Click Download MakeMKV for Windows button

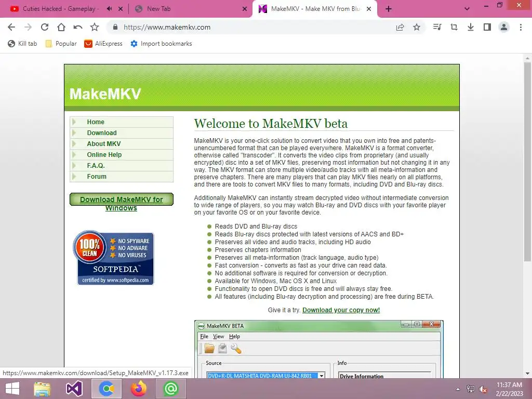point(122,200)
